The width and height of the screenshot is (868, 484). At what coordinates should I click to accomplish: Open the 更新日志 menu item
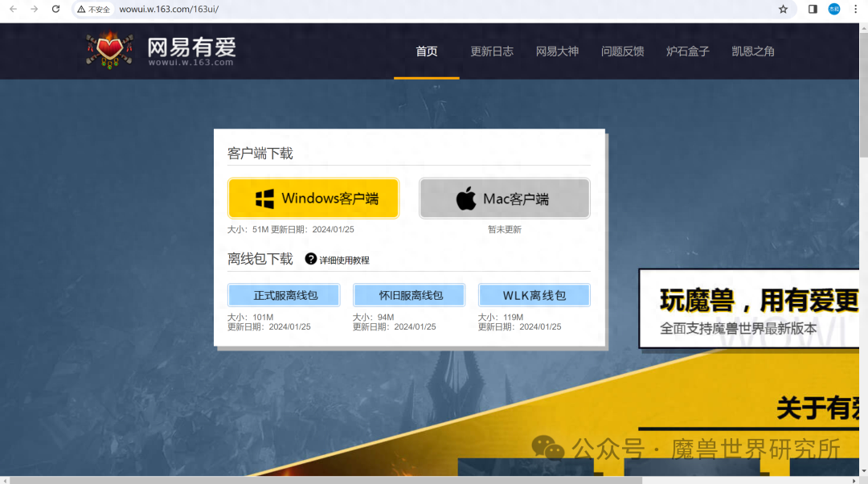(x=491, y=51)
